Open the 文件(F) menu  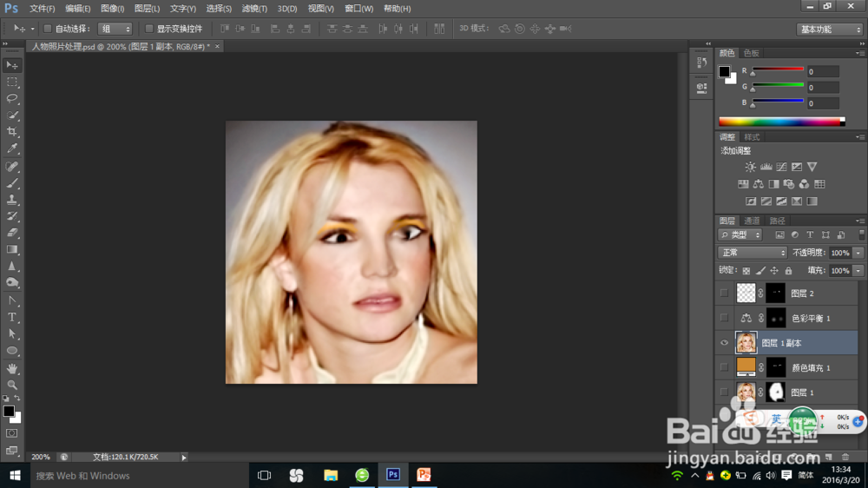(42, 9)
